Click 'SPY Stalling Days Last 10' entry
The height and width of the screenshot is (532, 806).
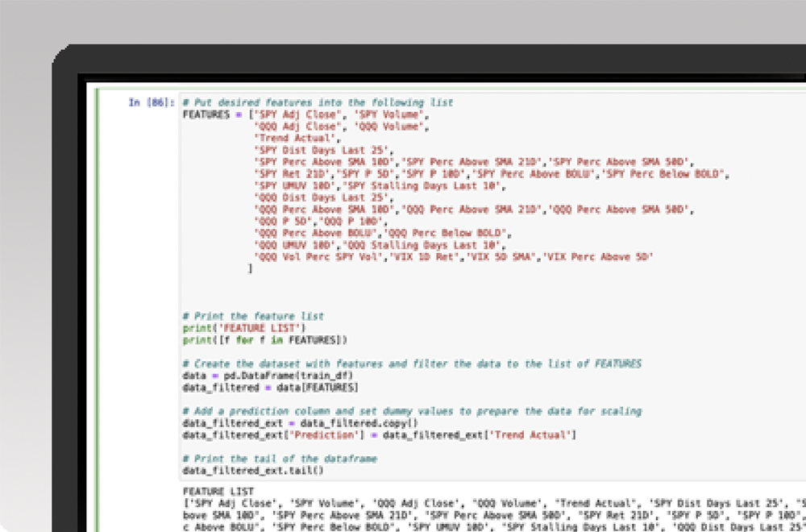421,185
